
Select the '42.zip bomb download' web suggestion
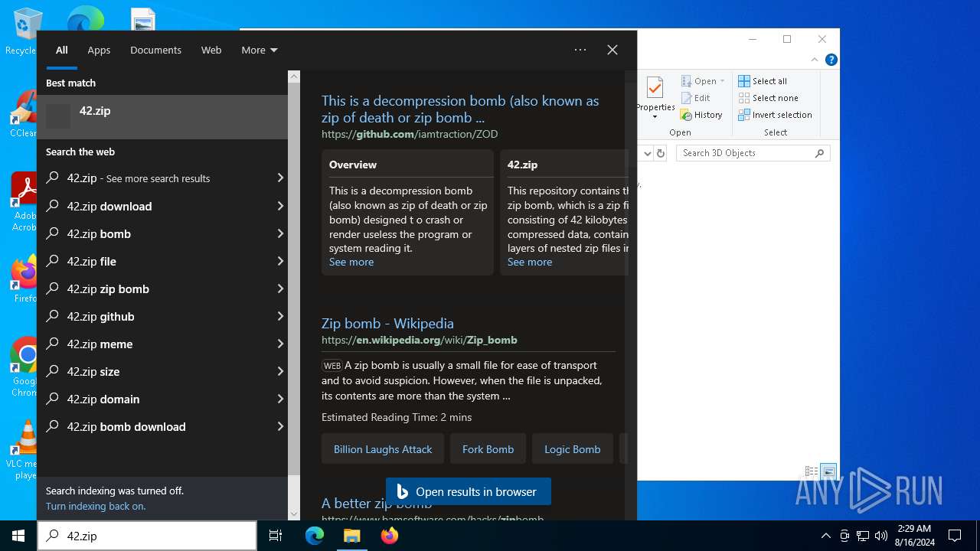click(162, 426)
